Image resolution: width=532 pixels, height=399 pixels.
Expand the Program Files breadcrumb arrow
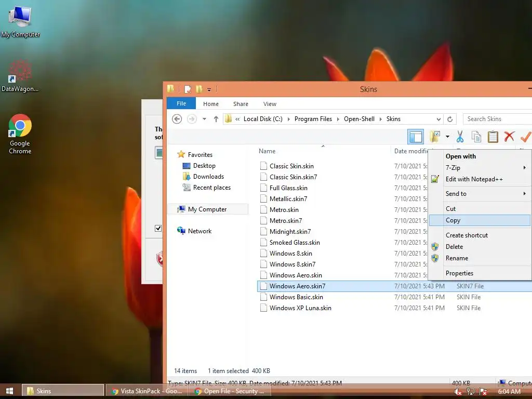click(x=338, y=119)
